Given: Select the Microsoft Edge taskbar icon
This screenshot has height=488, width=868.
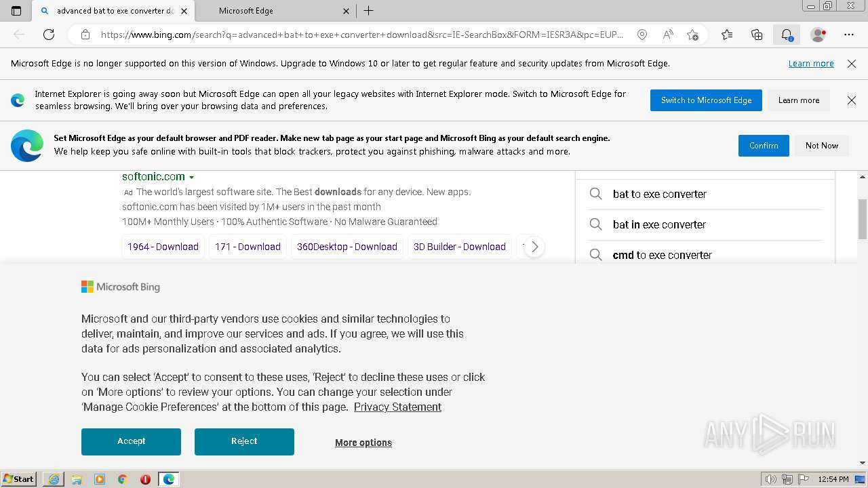Looking at the screenshot, I should click(168, 479).
